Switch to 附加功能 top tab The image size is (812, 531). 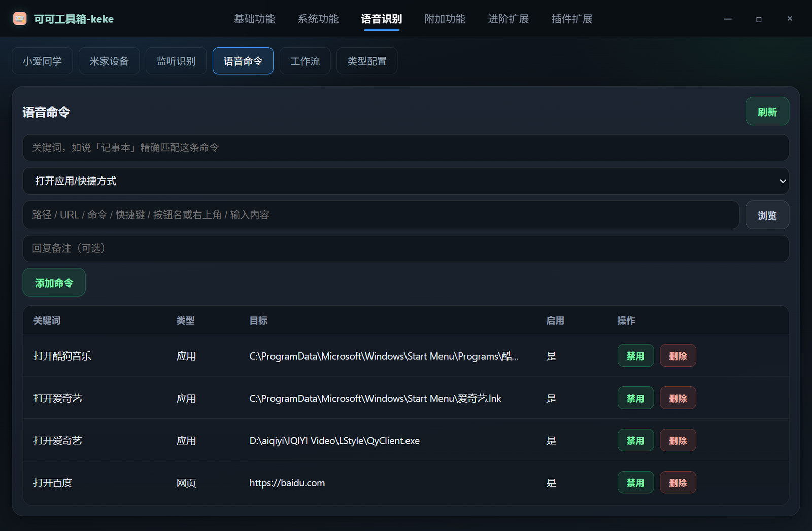click(445, 19)
